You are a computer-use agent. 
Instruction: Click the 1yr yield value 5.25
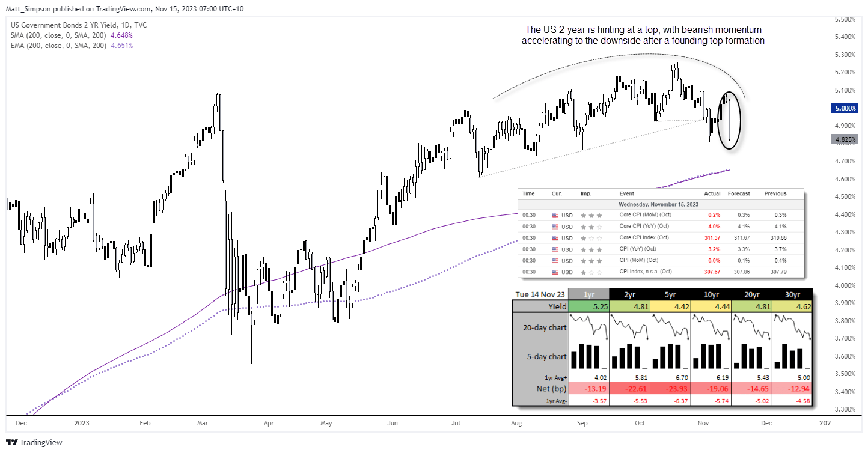(589, 306)
